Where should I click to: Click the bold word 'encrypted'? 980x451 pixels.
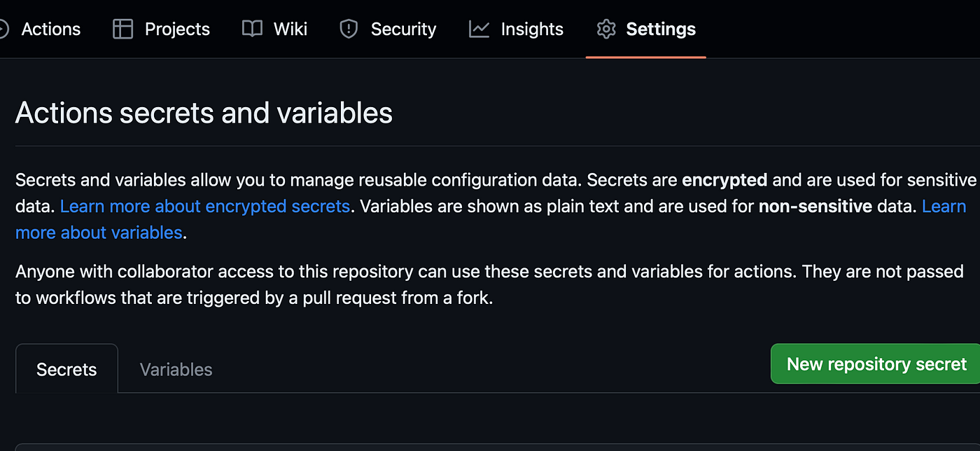pos(724,181)
